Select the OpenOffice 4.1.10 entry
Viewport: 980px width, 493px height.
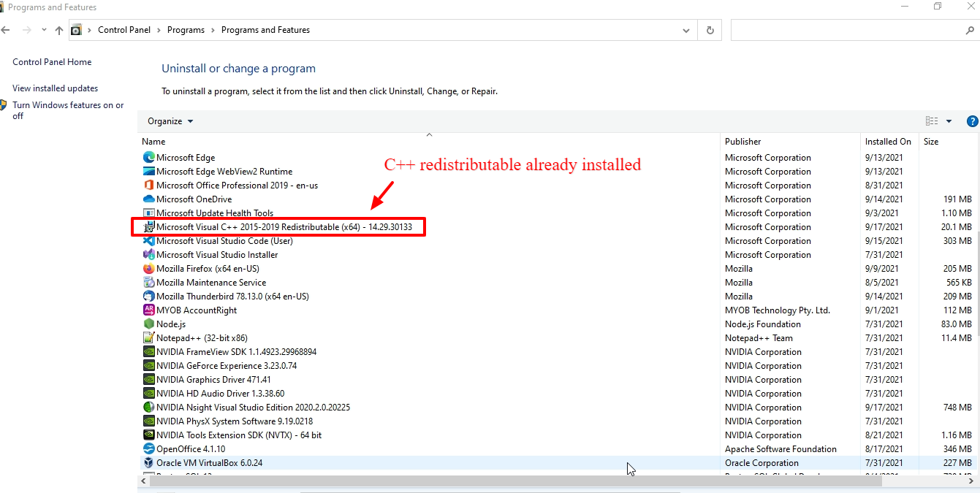(x=557, y=448)
